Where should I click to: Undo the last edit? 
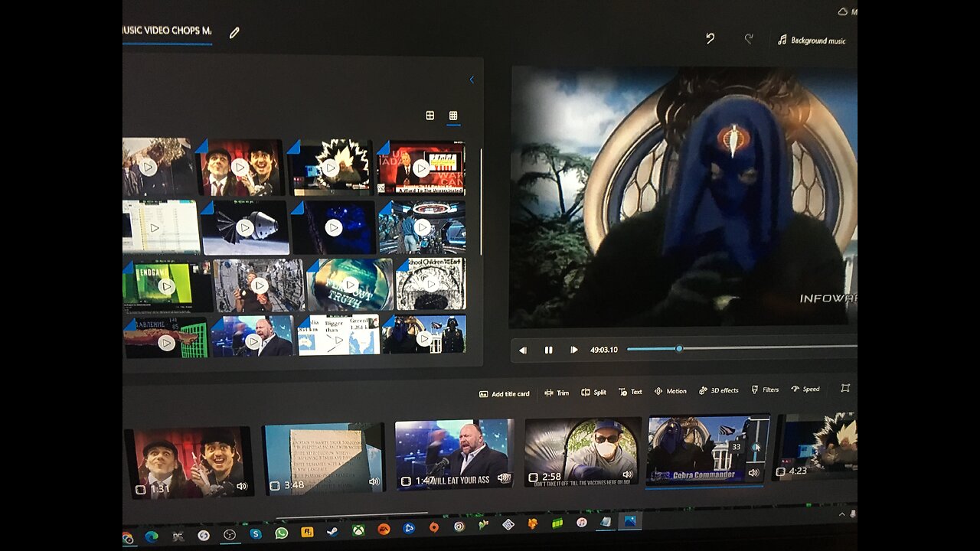(x=710, y=38)
